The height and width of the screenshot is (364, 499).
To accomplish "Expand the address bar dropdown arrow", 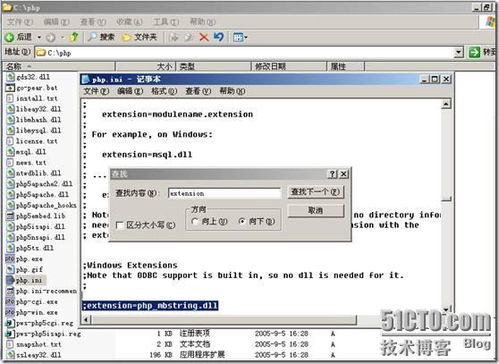I will (459, 52).
